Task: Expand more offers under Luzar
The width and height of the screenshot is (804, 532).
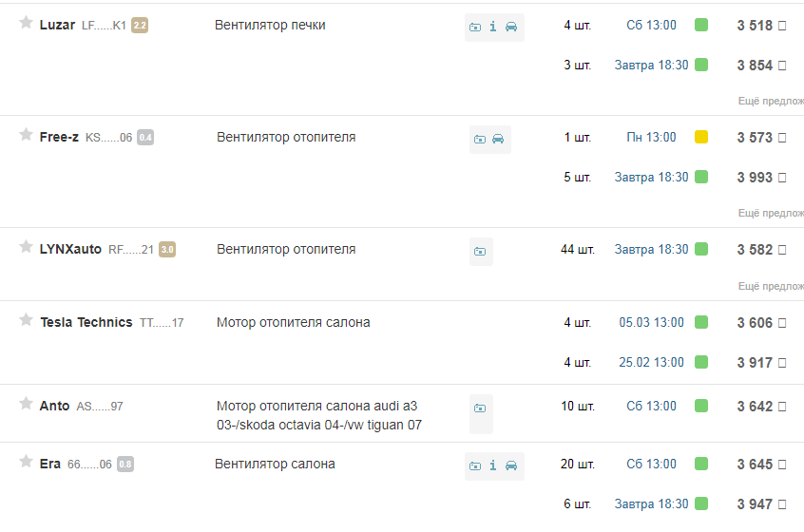Action: pyautogui.click(x=771, y=100)
